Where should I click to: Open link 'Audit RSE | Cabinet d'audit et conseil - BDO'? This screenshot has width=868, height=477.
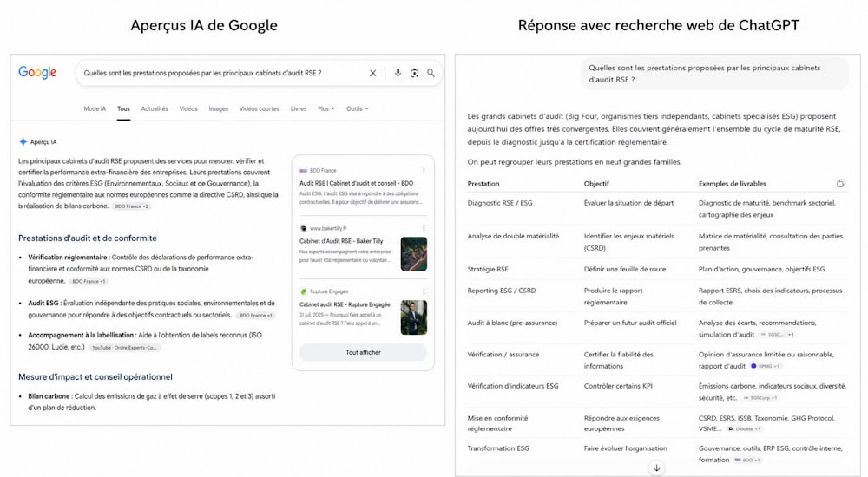[356, 183]
